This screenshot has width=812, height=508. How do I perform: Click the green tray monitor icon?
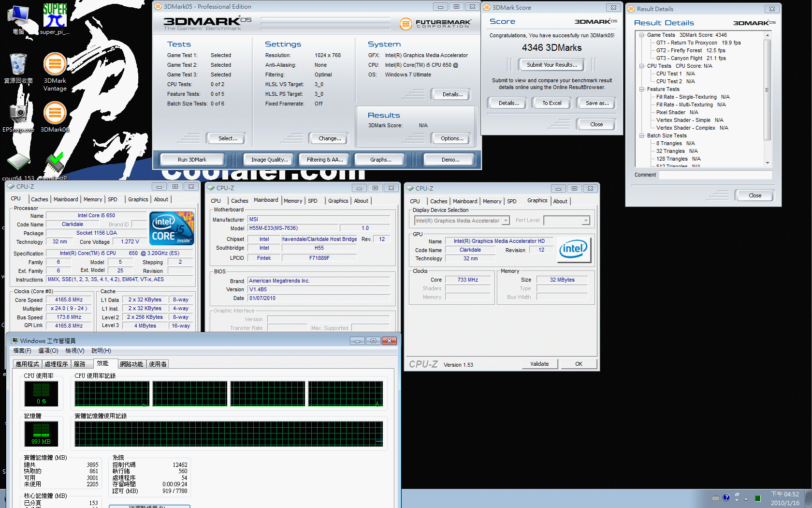click(758, 498)
